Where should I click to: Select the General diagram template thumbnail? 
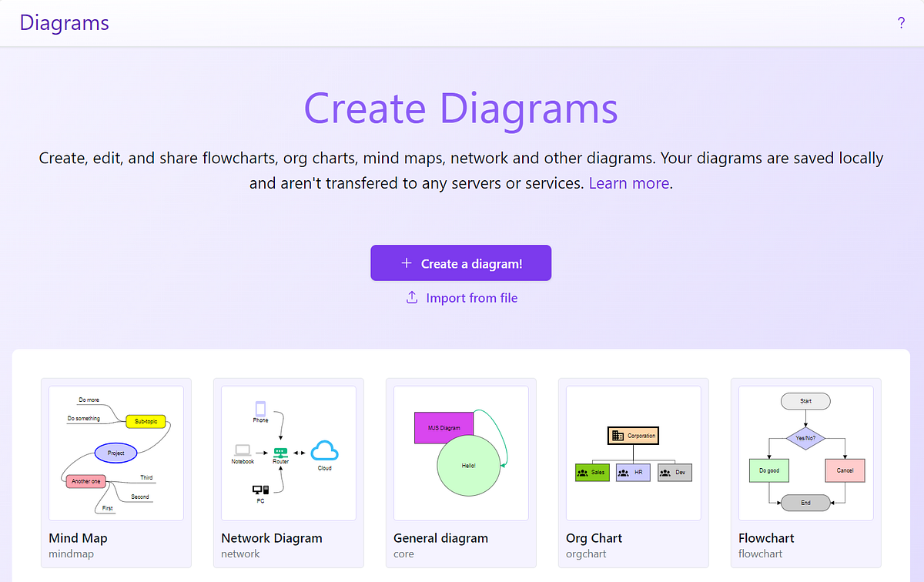(x=460, y=453)
